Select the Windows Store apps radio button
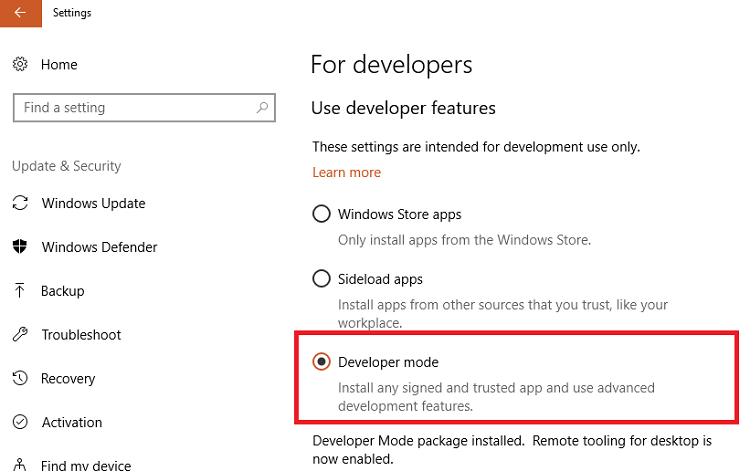 point(322,214)
